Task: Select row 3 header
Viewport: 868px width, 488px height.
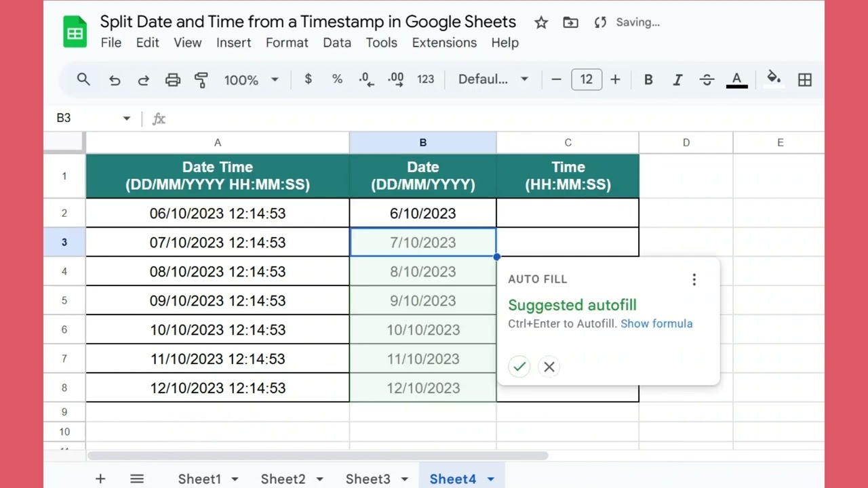Action: click(64, 242)
